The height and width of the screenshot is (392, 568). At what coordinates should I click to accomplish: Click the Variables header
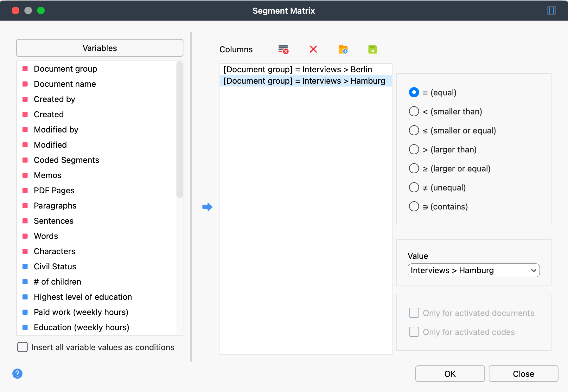[x=99, y=48]
